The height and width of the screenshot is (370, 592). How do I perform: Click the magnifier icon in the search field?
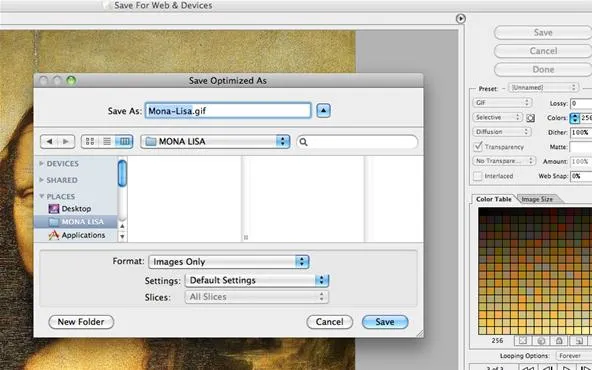pyautogui.click(x=303, y=142)
